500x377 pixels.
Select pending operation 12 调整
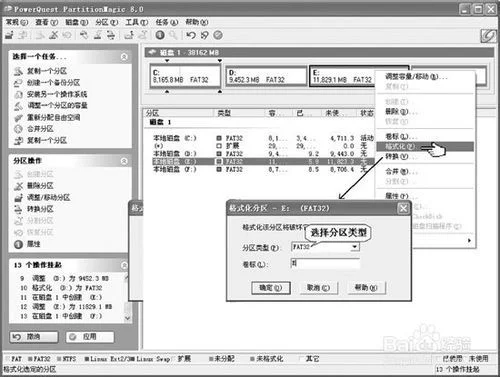click(x=66, y=307)
